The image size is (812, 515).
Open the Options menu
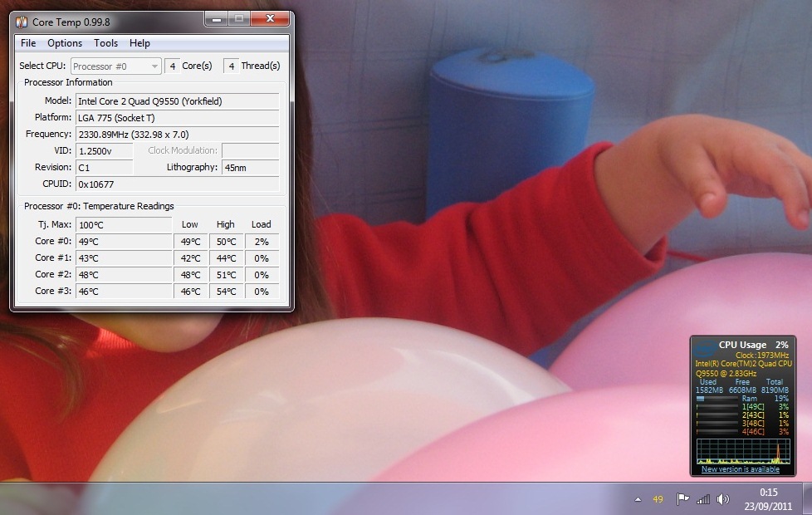(x=65, y=43)
